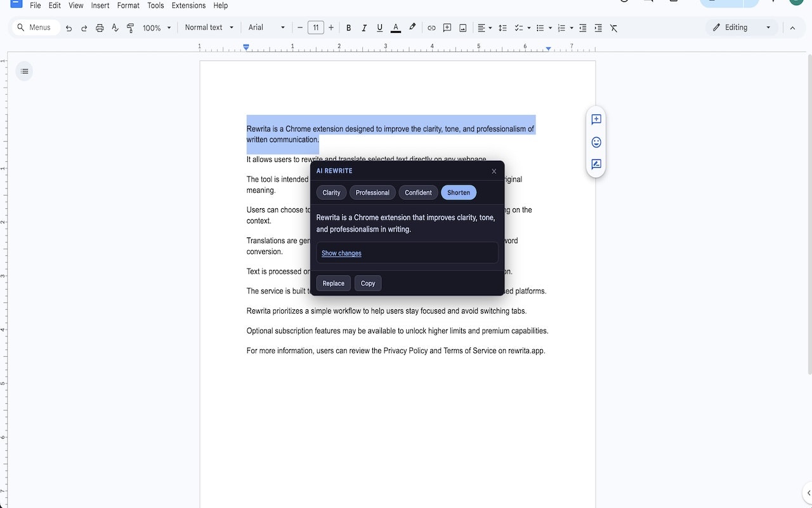The image size is (812, 508).
Task: Open the Editing mode dropdown
Action: 741,27
